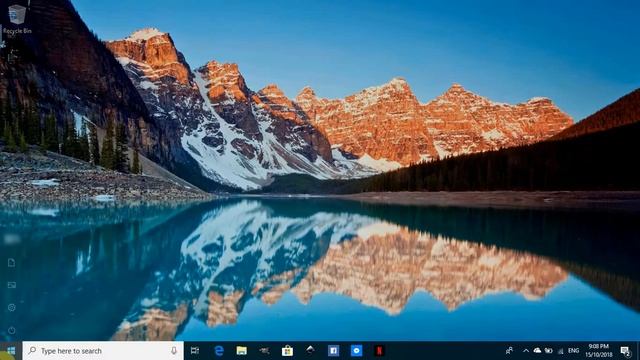640x360 pixels.
Task: Expand the hidden system tray icons chevron
Action: click(x=526, y=351)
